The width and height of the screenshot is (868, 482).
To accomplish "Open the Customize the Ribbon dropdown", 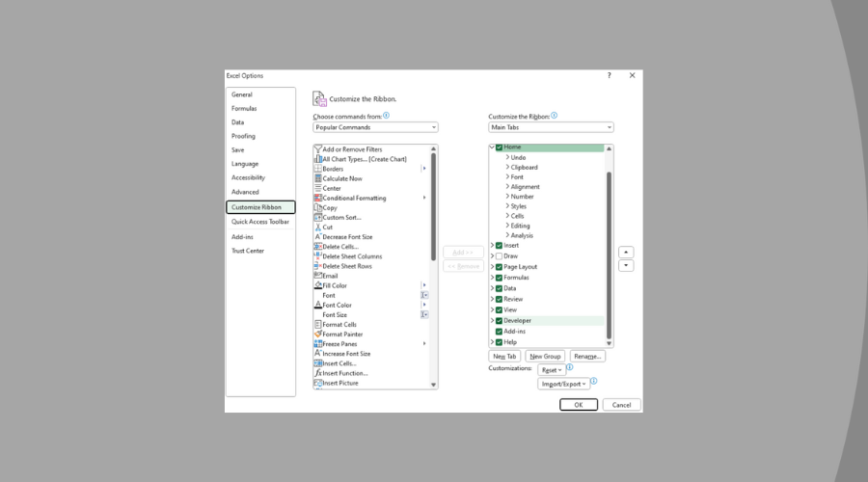I will coord(551,127).
